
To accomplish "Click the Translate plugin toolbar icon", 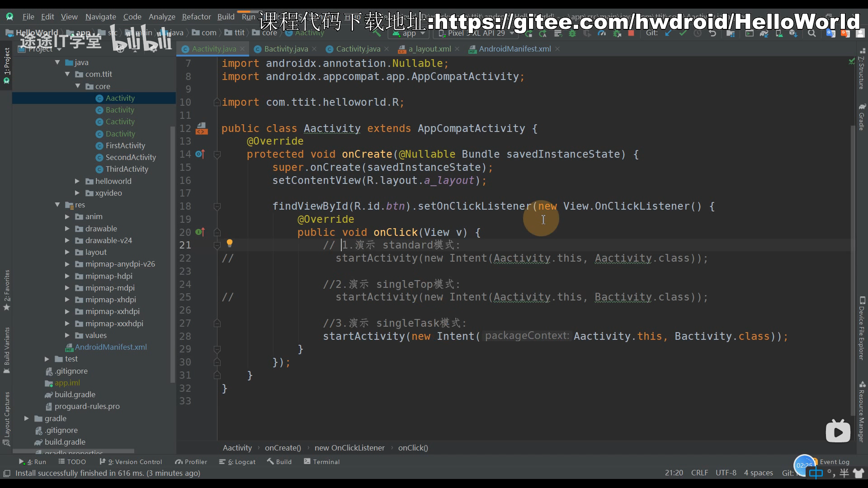I will [x=830, y=33].
